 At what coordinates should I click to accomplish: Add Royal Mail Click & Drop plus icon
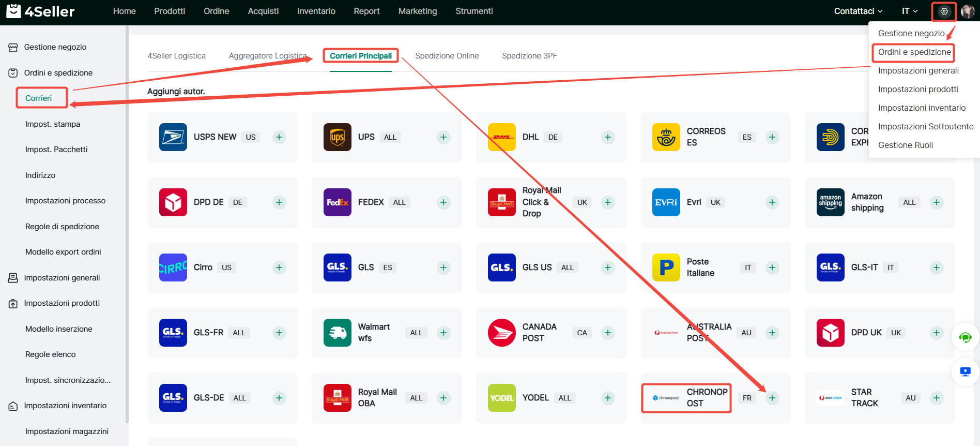[608, 202]
